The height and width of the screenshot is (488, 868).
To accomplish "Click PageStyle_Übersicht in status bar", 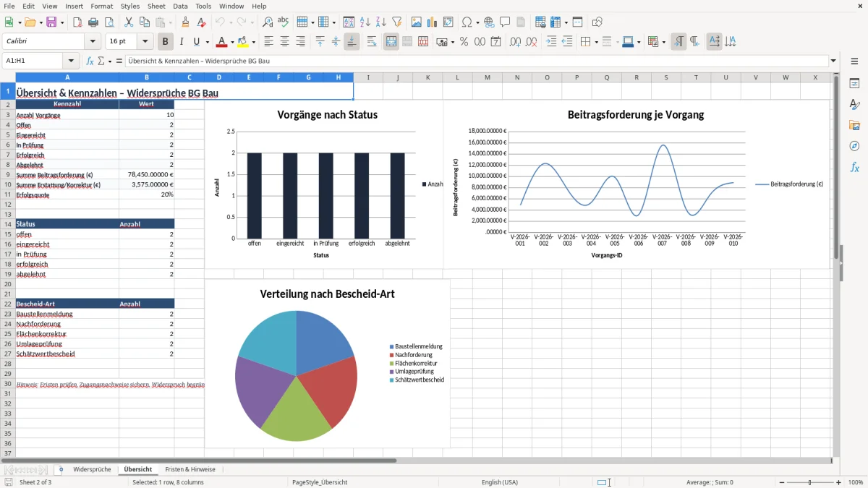I will [x=320, y=482].
